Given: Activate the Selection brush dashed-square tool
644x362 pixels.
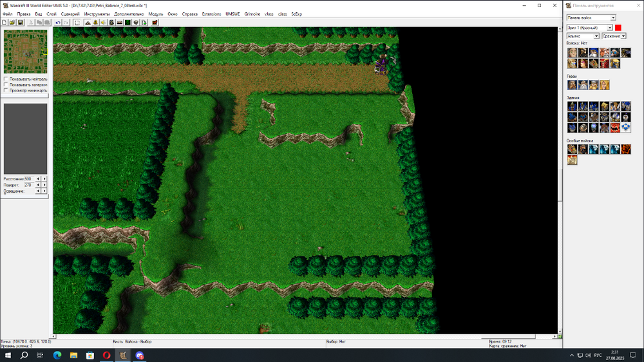Looking at the screenshot, I should point(77,23).
